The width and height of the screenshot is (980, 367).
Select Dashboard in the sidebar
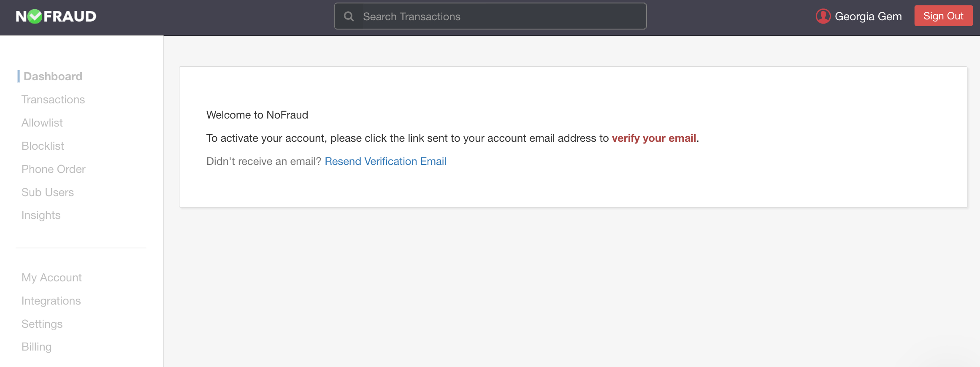tap(53, 76)
